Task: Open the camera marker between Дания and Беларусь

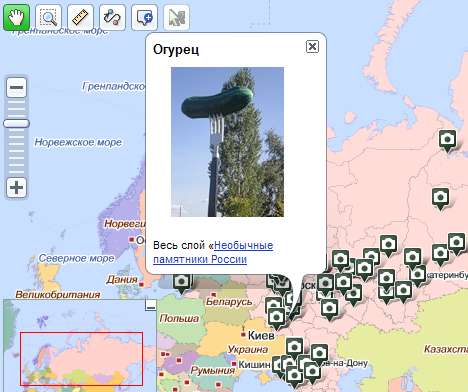Action: 182,283
